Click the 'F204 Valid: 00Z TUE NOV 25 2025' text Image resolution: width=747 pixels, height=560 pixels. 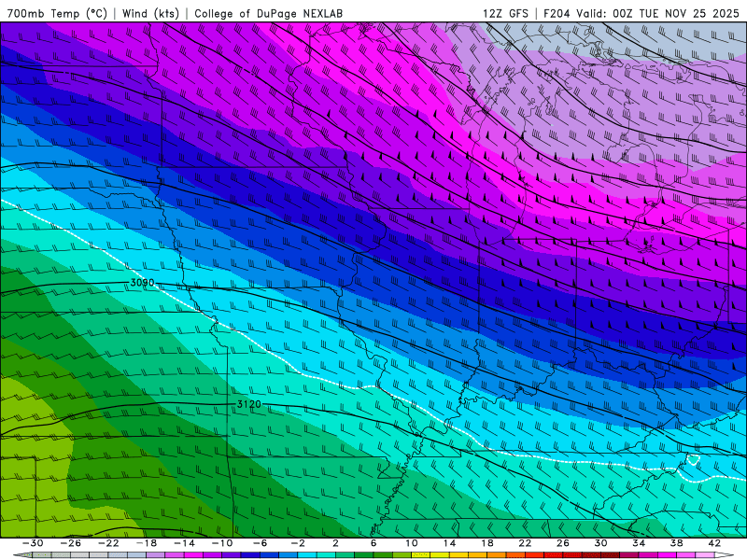(641, 13)
